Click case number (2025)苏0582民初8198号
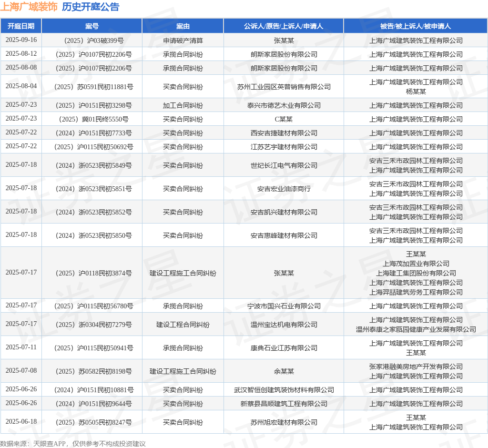Screen dimensions: 488x448 pos(94,371)
